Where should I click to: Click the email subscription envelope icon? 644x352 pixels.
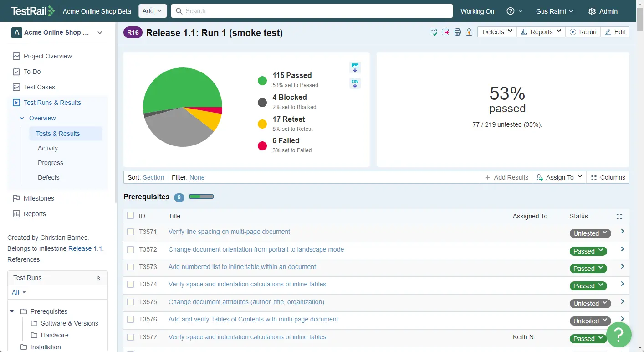tap(434, 32)
